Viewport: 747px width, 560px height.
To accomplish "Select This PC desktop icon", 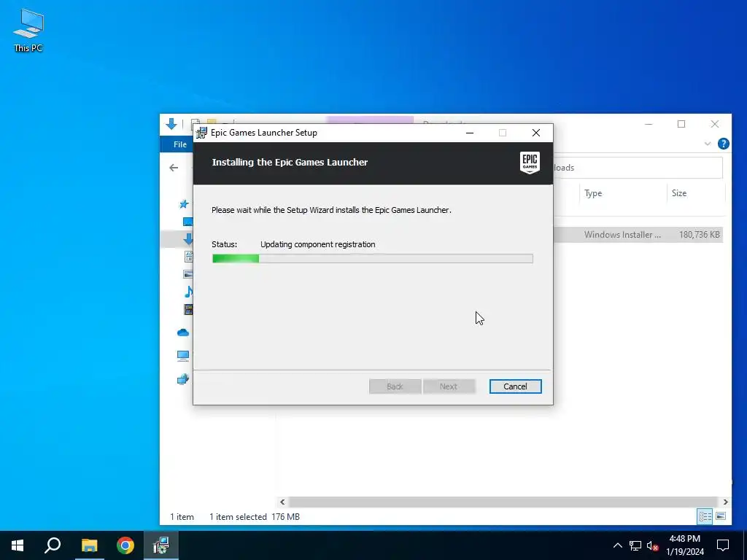I will [x=28, y=31].
